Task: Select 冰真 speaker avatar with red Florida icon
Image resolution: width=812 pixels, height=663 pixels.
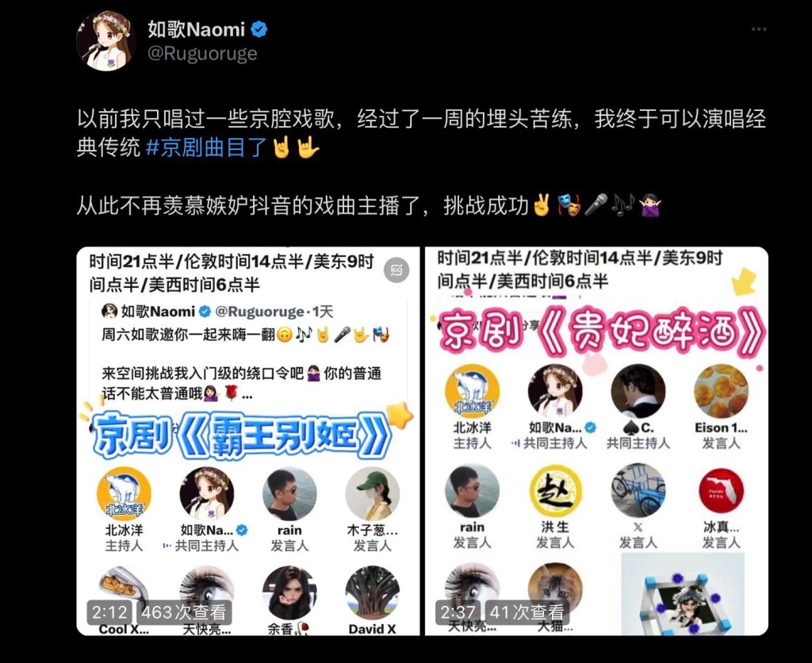Action: (721, 491)
